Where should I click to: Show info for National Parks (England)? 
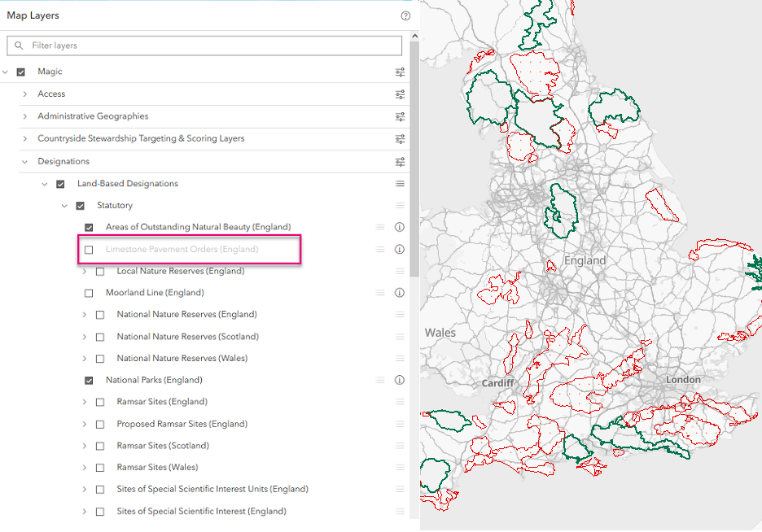click(x=400, y=380)
